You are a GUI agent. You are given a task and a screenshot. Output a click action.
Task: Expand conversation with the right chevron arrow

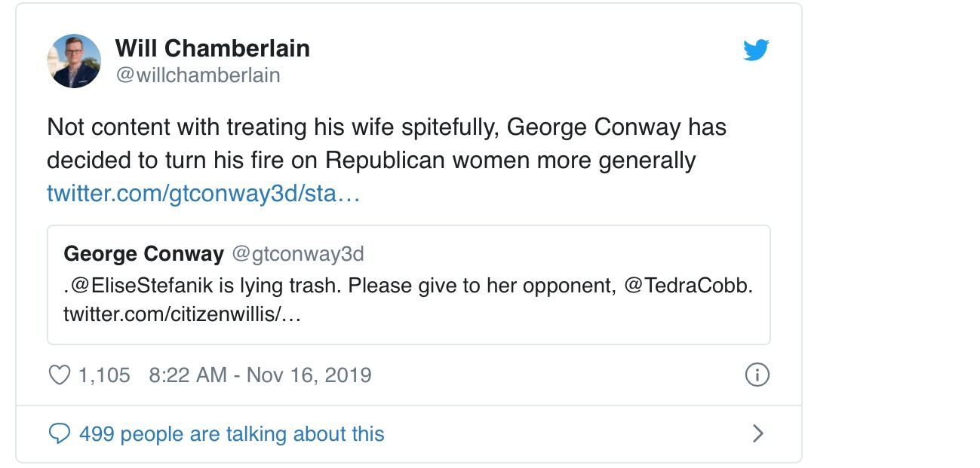click(x=758, y=433)
